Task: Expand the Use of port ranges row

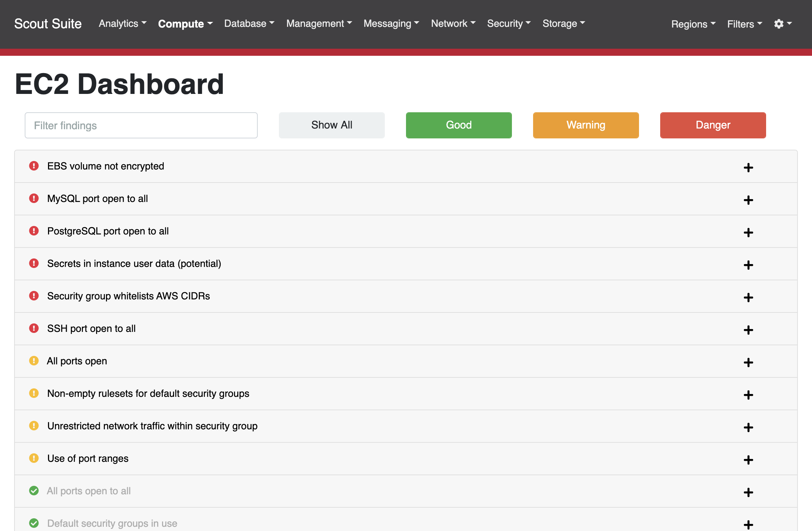Action: pyautogui.click(x=748, y=460)
